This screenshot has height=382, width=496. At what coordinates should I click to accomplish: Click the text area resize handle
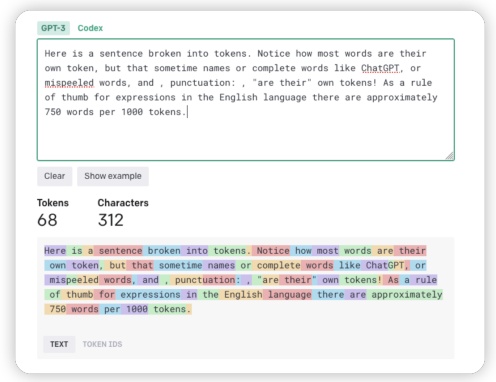[449, 156]
